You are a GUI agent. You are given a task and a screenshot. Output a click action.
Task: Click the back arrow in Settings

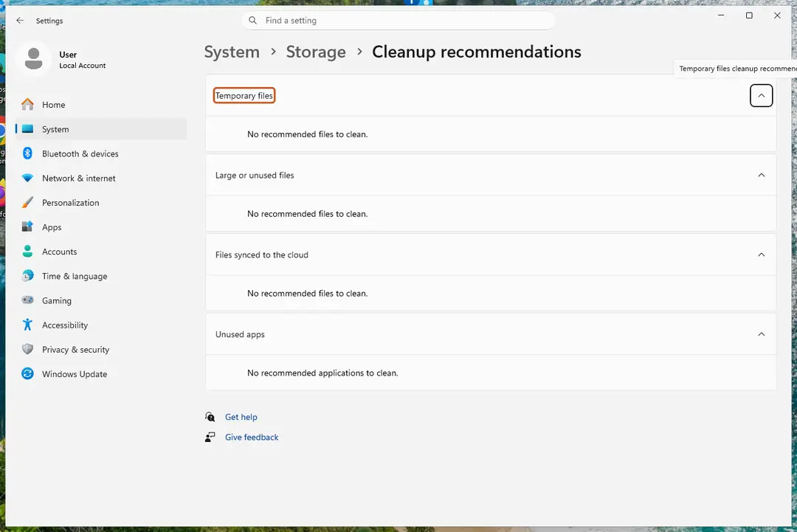point(20,21)
